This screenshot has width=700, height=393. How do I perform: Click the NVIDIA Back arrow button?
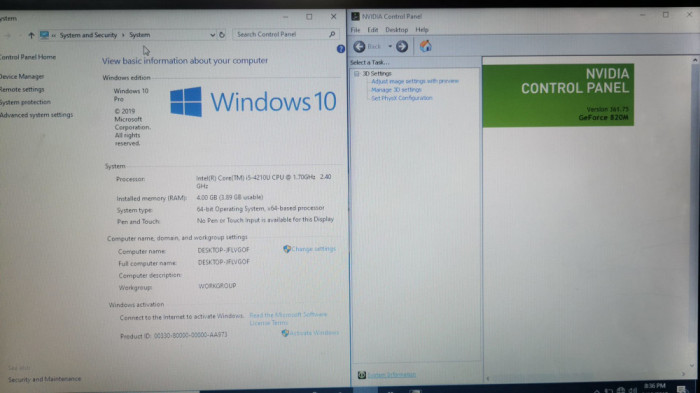pos(359,46)
